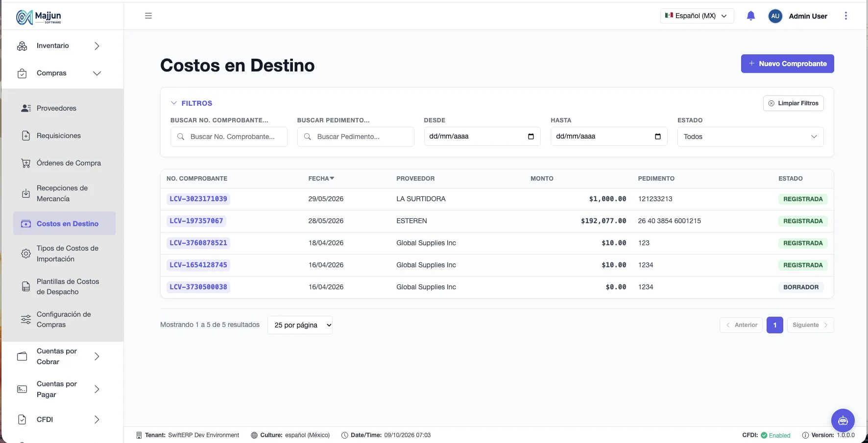868x443 pixels.
Task: Open the three-dot options menu
Action: pyautogui.click(x=846, y=16)
